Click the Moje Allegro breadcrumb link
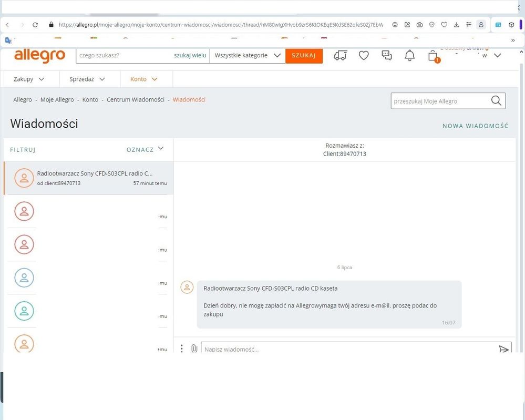 coord(57,99)
